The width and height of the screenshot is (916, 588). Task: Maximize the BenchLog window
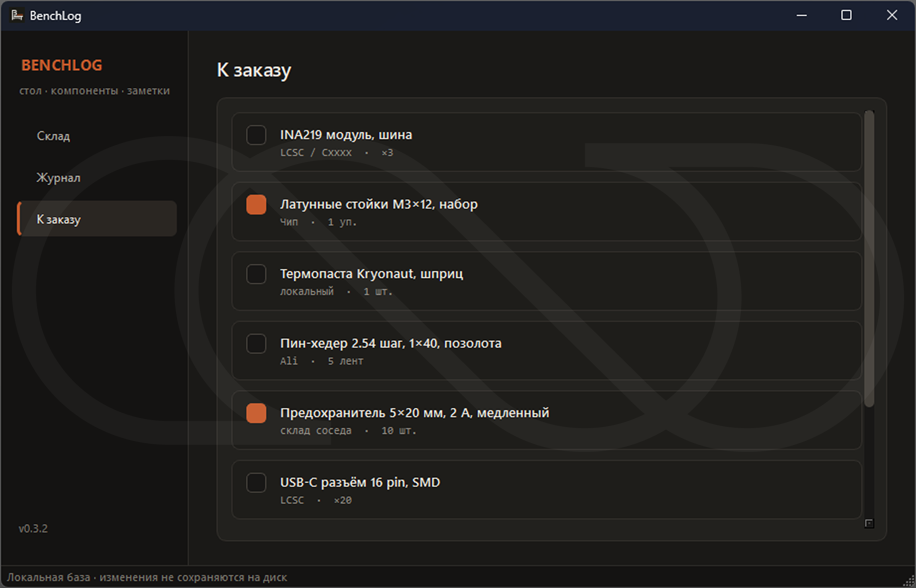846,15
